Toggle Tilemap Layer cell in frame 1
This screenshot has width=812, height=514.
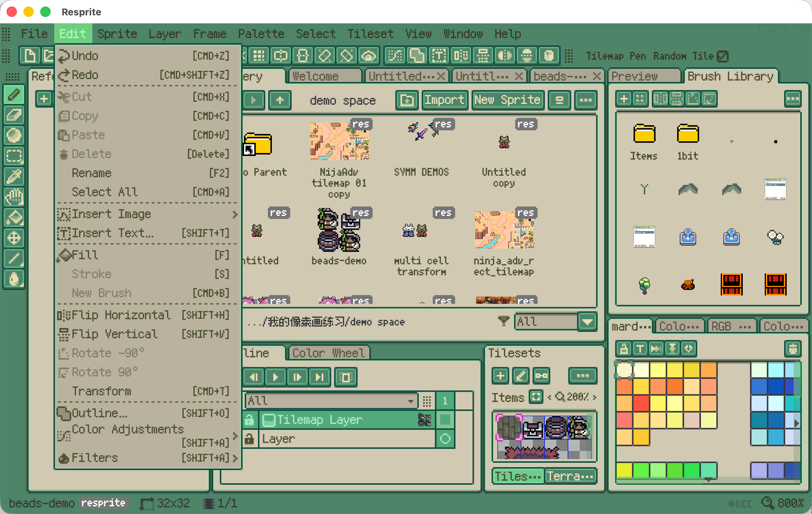445,420
